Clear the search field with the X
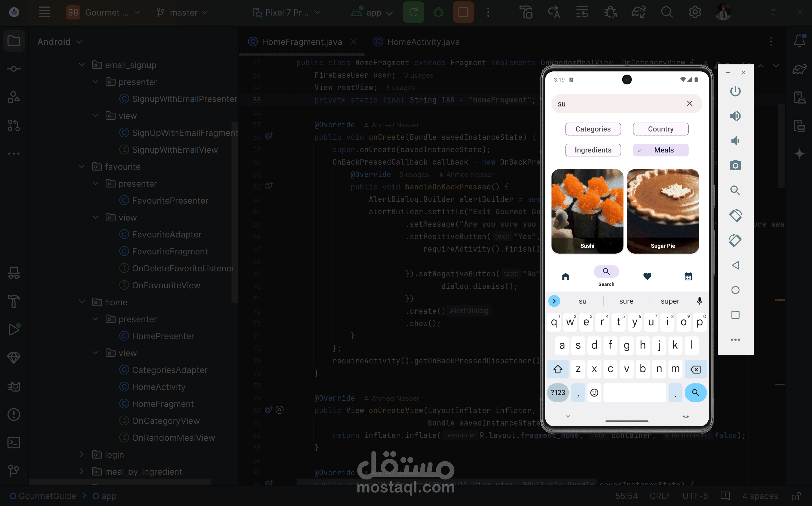812x506 pixels. point(689,103)
